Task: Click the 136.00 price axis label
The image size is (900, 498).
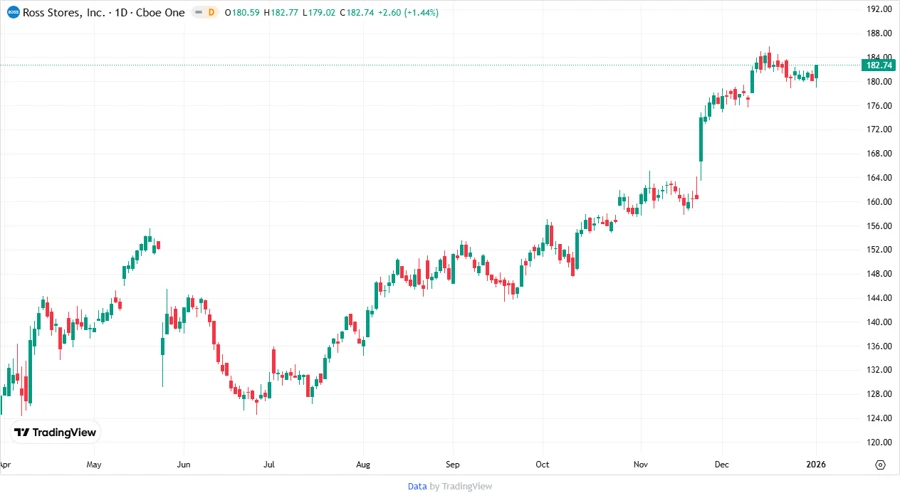Action: click(879, 346)
